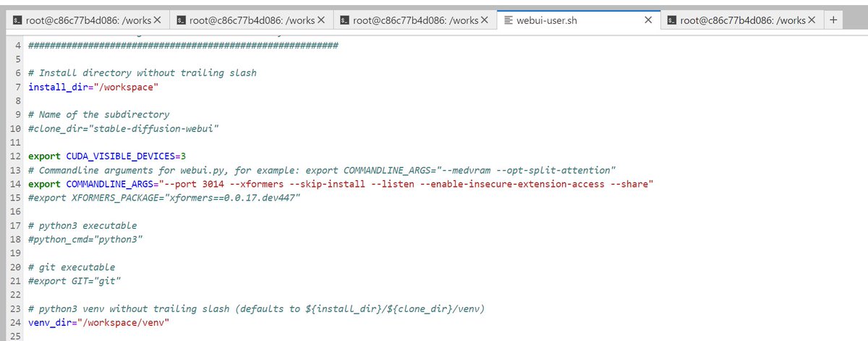The height and width of the screenshot is (341, 868).
Task: Click line number 14 in the gutter
Action: coord(16,184)
